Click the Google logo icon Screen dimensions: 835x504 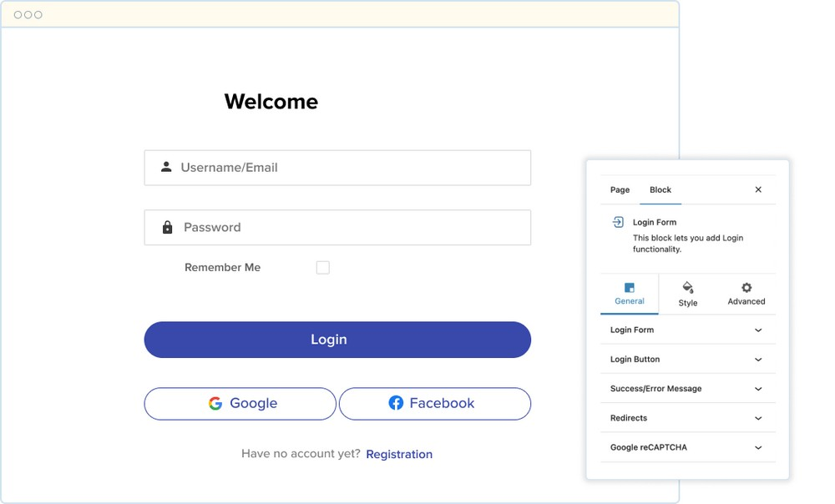coord(215,403)
